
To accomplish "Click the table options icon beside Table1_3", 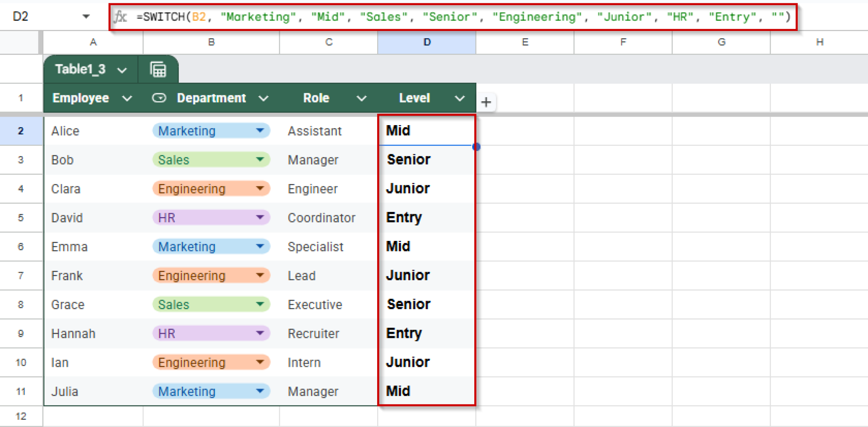I will [158, 69].
